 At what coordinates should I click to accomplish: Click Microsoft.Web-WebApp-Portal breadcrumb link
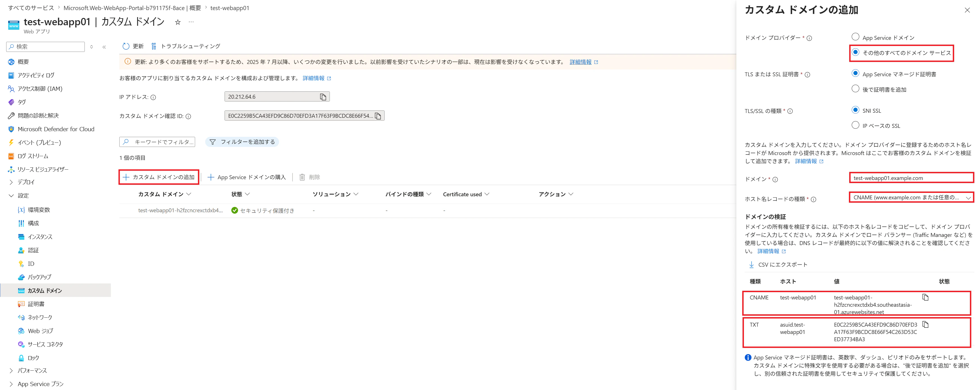tap(132, 8)
